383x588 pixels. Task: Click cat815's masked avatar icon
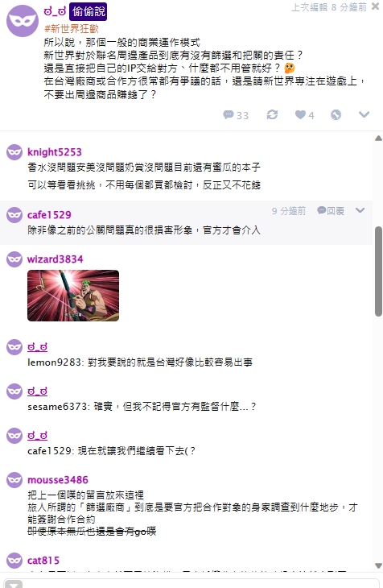(14, 561)
